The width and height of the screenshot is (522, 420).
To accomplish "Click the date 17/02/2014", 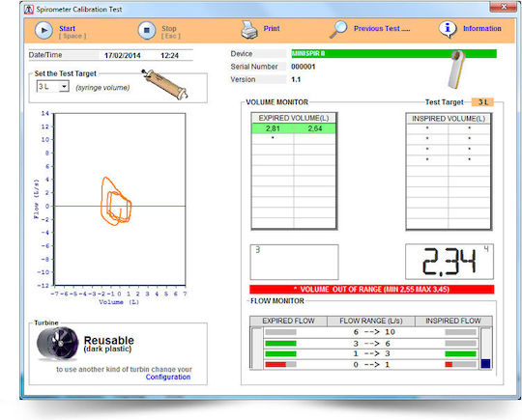I will [123, 56].
